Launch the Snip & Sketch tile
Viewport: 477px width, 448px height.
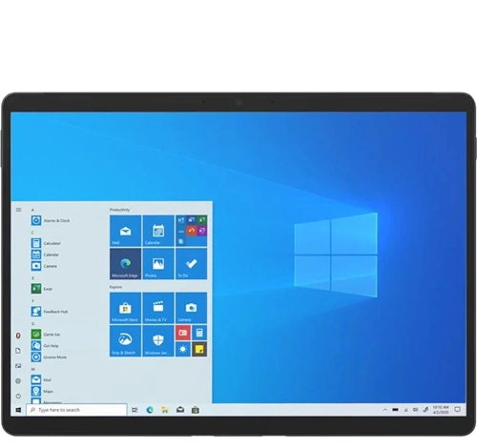125,341
